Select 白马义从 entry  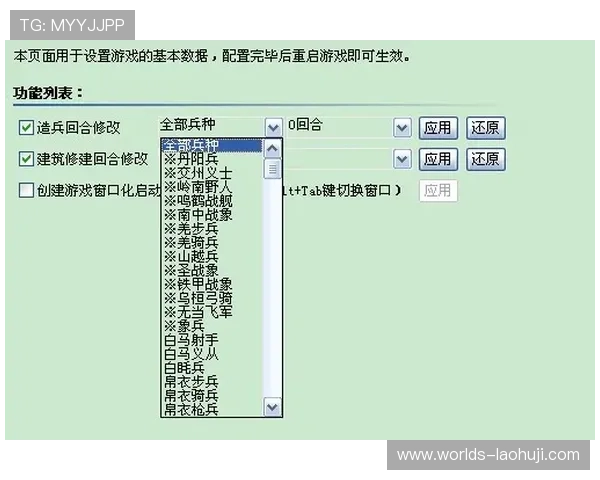[212, 354]
